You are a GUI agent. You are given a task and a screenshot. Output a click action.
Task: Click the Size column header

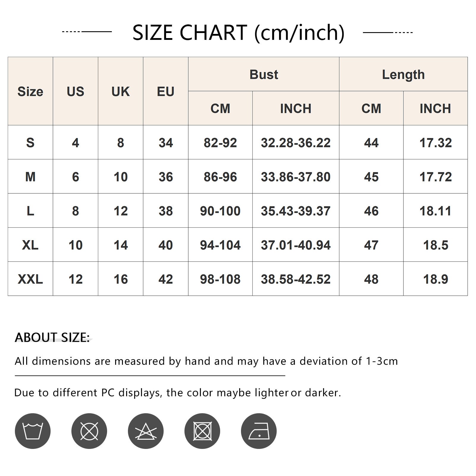pos(30,91)
